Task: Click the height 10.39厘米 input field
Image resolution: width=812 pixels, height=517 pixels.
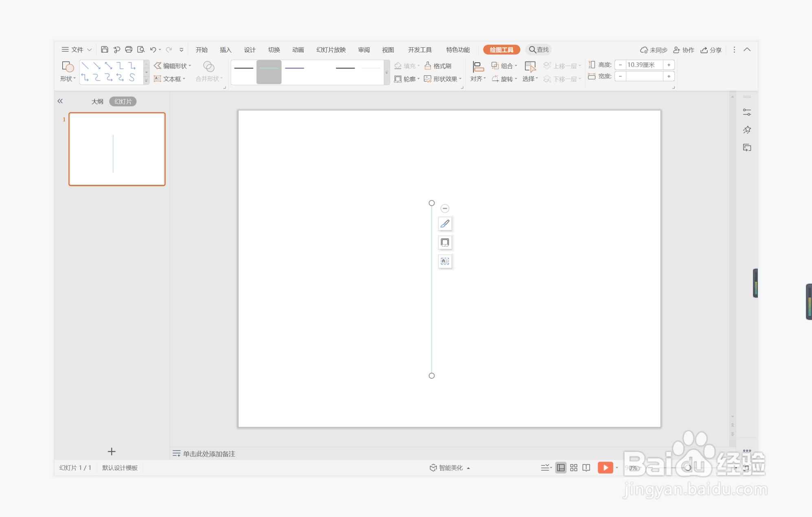Action: (643, 65)
